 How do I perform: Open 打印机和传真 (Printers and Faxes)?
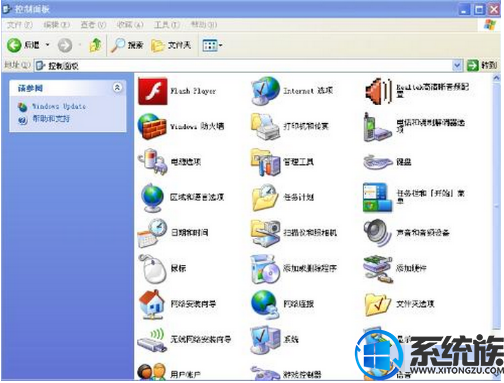[x=290, y=126]
